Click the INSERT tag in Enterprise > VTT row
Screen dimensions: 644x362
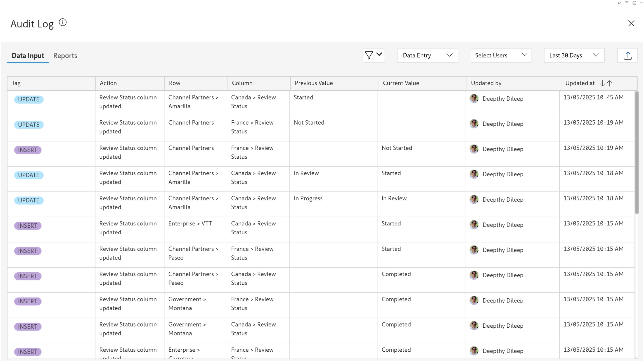tap(28, 226)
